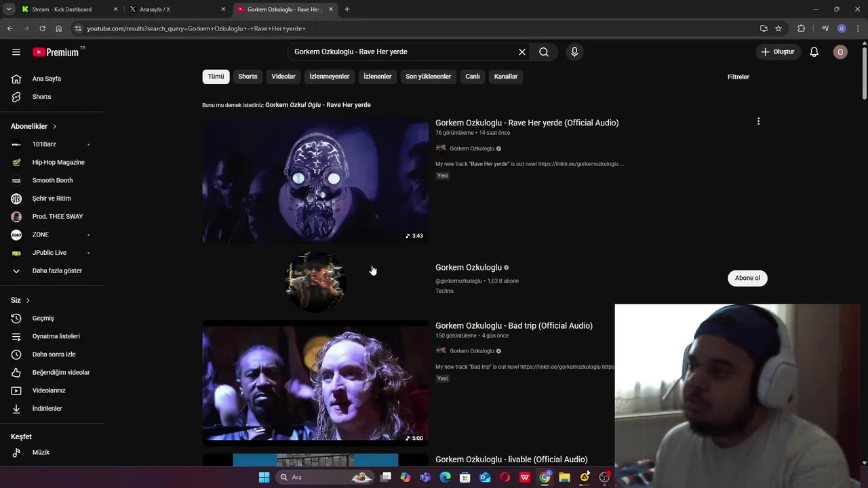This screenshot has width=868, height=488.
Task: Select the İzlenenler filter chip
Action: pyautogui.click(x=377, y=77)
